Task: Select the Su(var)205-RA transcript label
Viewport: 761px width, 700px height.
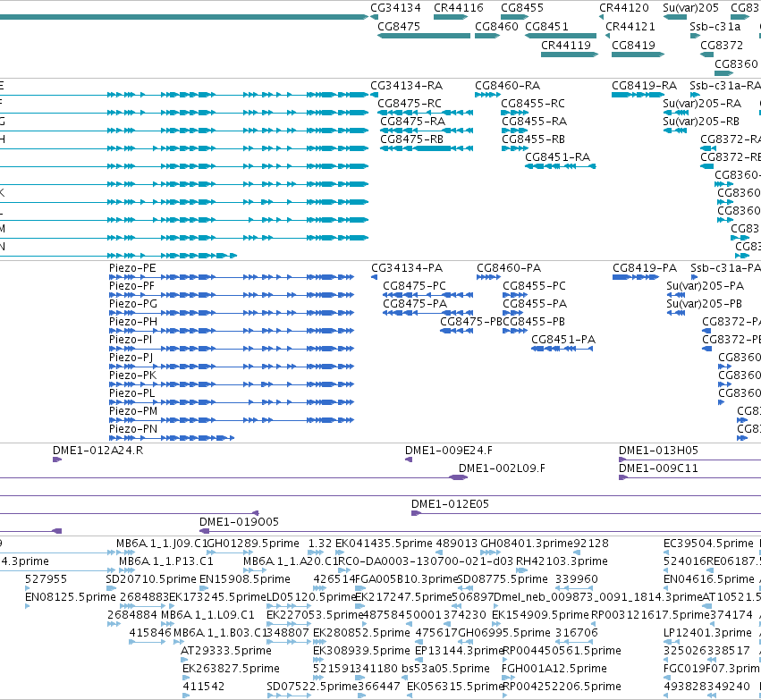Action: [x=702, y=104]
